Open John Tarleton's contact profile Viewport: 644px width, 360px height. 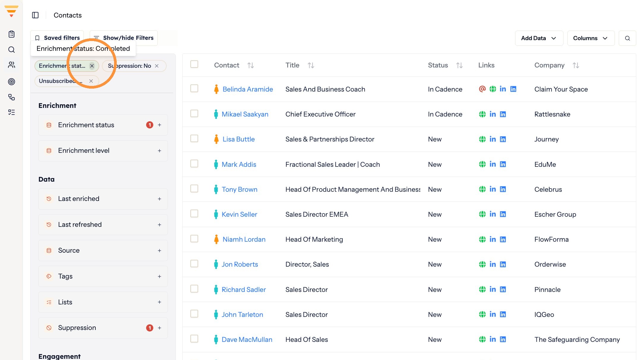coord(242,315)
